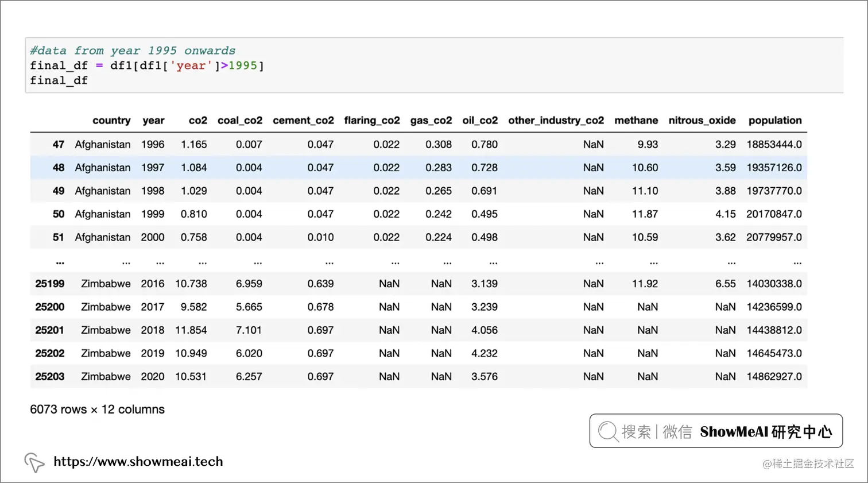Image resolution: width=868 pixels, height=483 pixels.
Task: Select the 'other_industry_co2' column header
Action: (556, 121)
